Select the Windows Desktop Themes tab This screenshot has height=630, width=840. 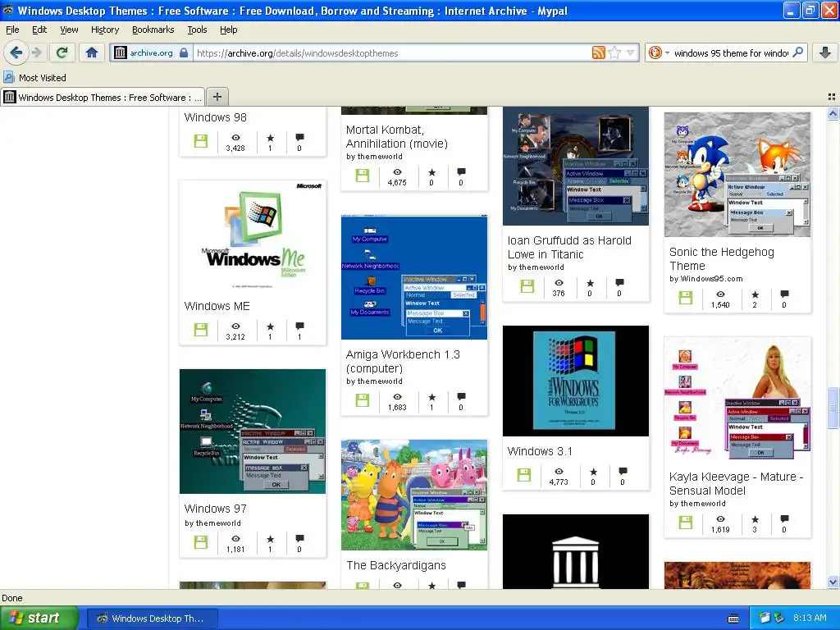coord(103,97)
